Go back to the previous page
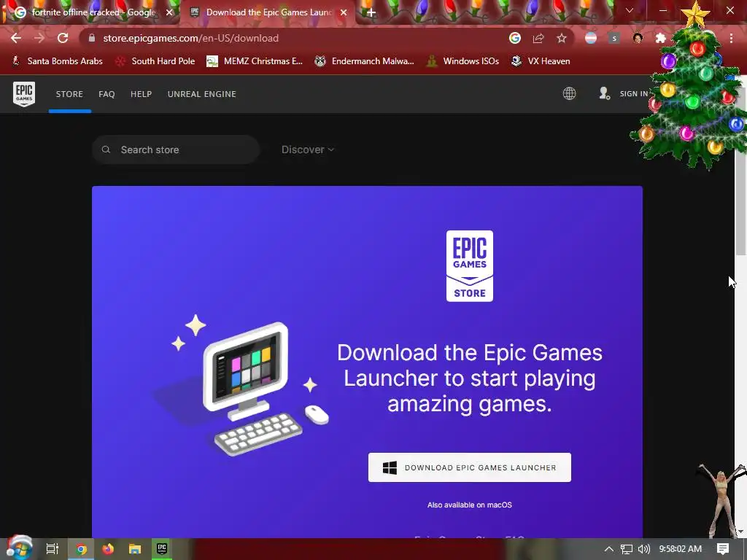747x560 pixels. point(16,38)
